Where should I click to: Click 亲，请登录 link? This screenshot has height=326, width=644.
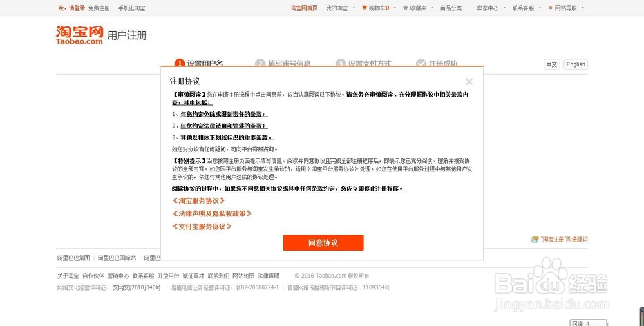(x=72, y=8)
